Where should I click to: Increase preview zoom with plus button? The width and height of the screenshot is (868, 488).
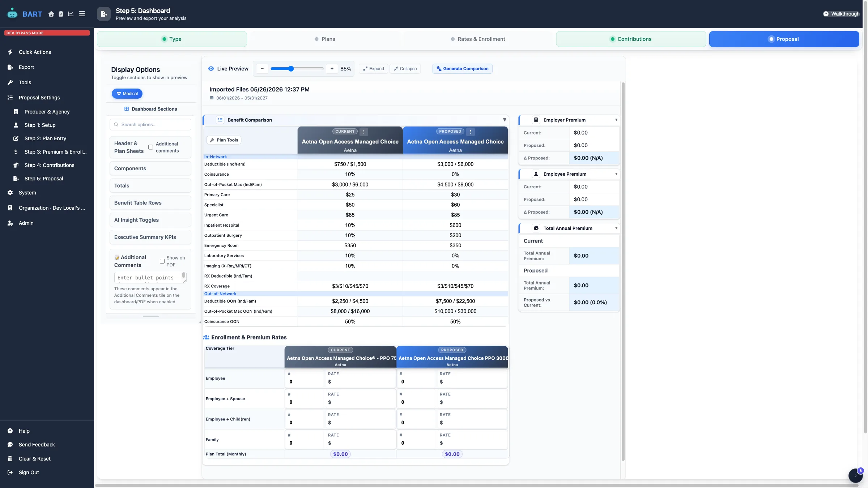[x=332, y=69]
